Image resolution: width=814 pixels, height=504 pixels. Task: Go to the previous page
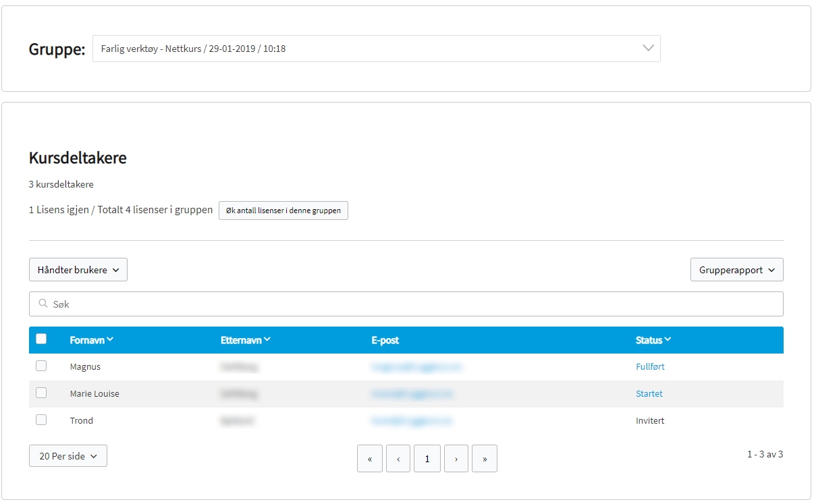398,459
